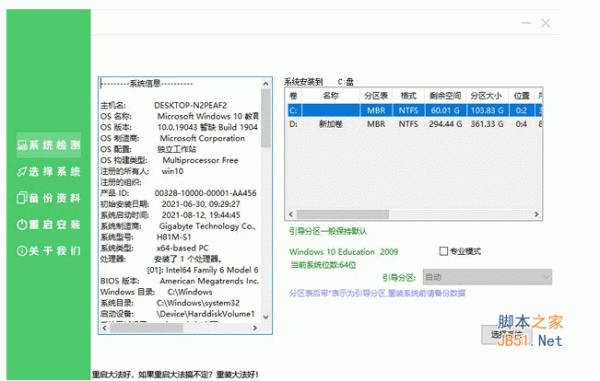Viewport: 600px width, 381px height.
Task: Click the rocket icon beside 选择系统
Action: coord(22,171)
